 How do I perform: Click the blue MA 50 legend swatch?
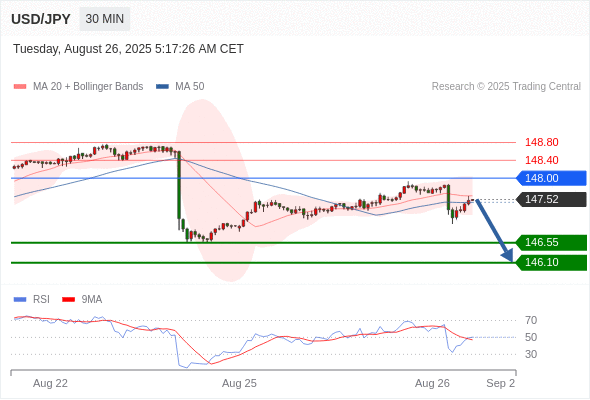[x=162, y=87]
